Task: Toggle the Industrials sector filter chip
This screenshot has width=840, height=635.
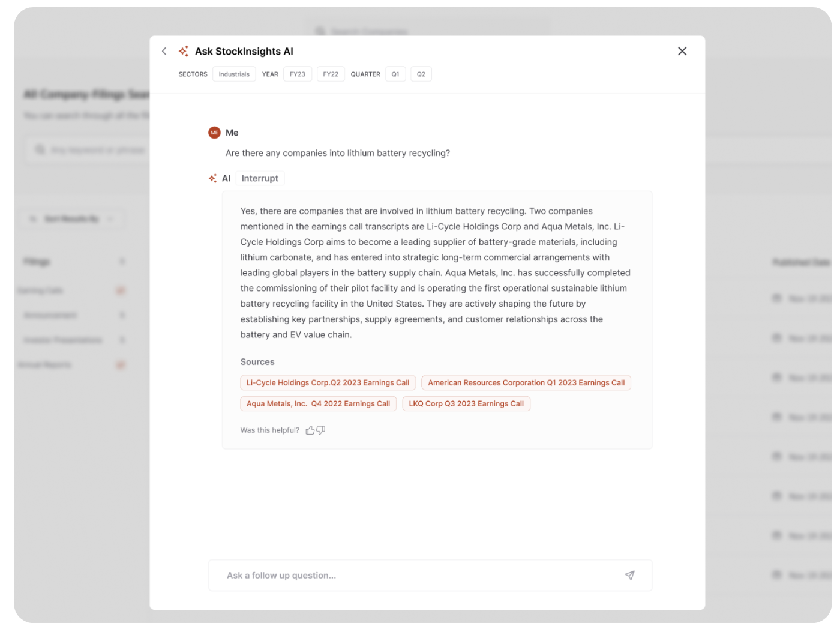Action: (234, 74)
